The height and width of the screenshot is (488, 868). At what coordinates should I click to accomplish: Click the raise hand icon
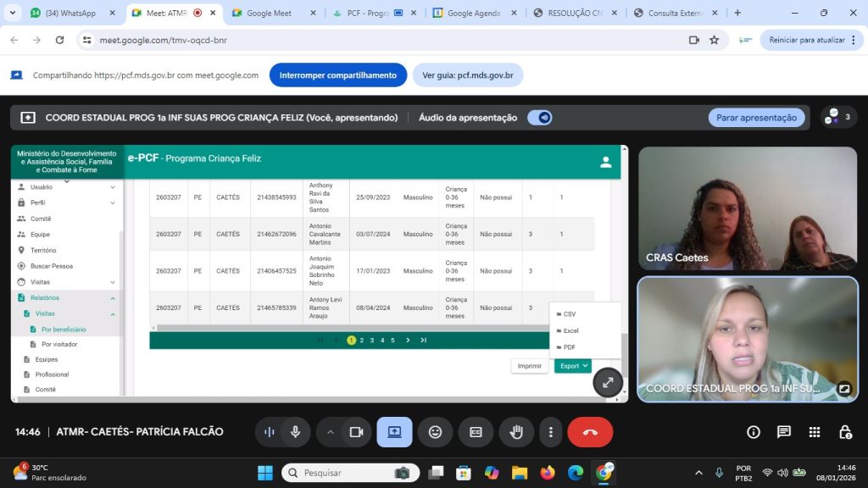click(x=515, y=432)
